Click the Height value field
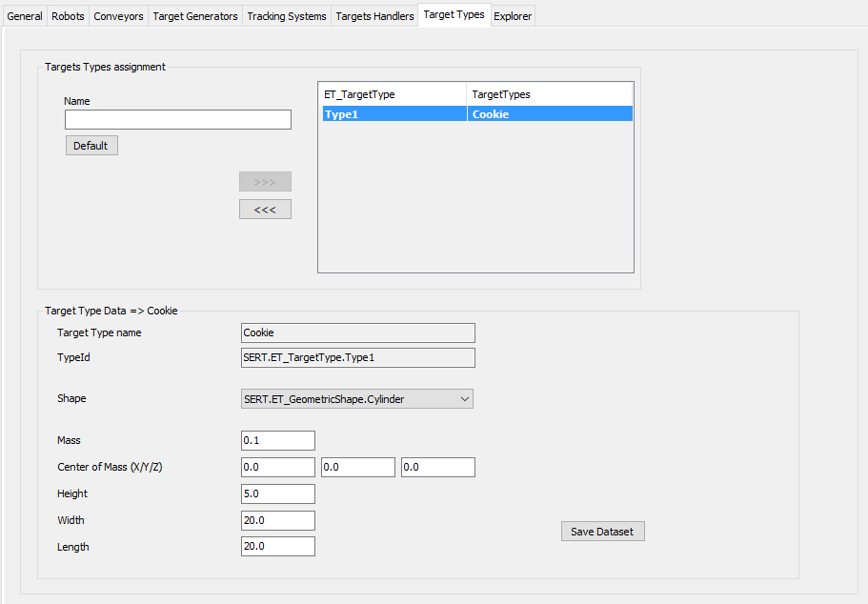868x604 pixels. pos(278,494)
